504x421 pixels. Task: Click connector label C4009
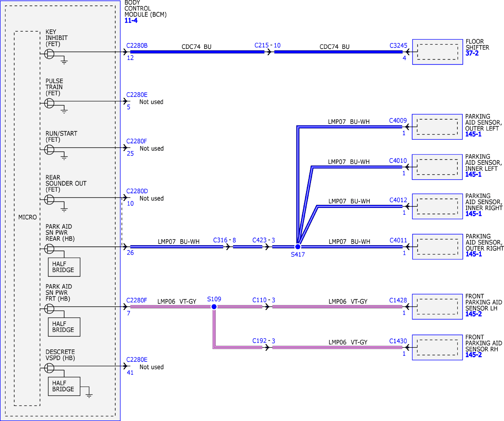point(398,120)
